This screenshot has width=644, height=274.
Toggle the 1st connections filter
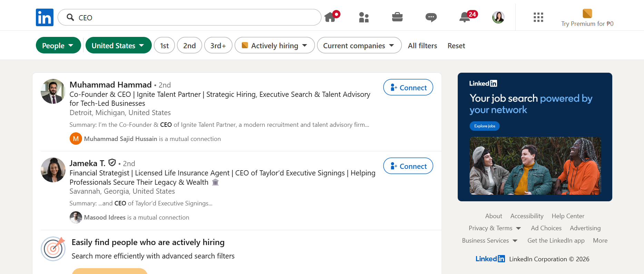coord(164,45)
